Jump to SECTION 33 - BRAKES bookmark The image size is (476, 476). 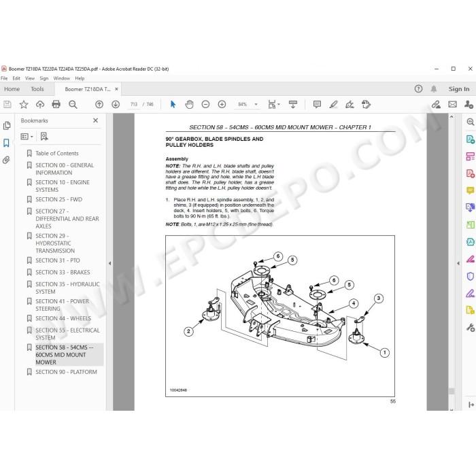[x=63, y=272]
